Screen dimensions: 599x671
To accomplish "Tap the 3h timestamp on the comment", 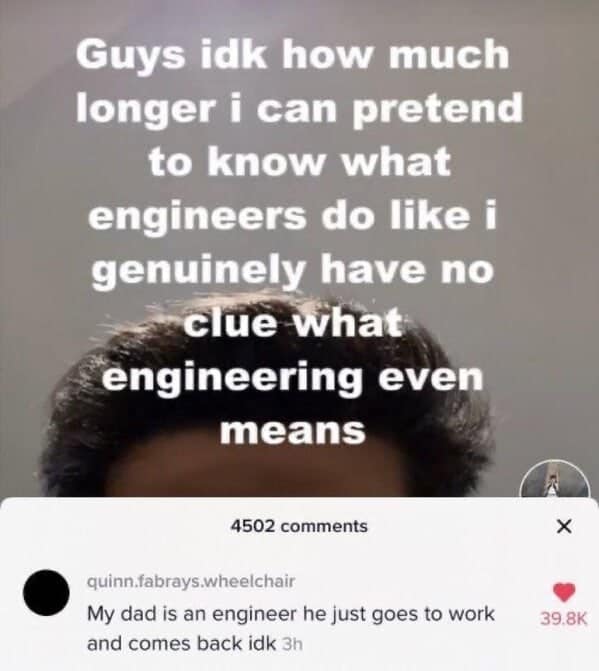I will (292, 644).
